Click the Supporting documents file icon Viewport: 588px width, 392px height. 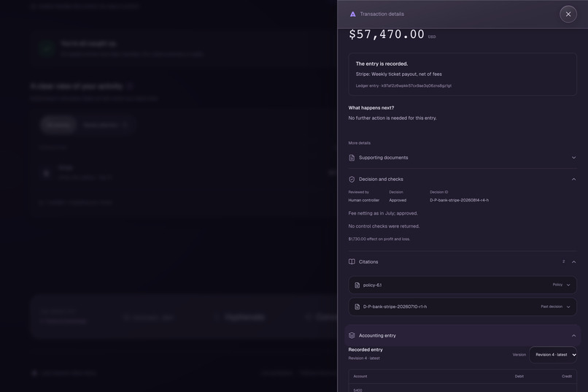pyautogui.click(x=352, y=158)
